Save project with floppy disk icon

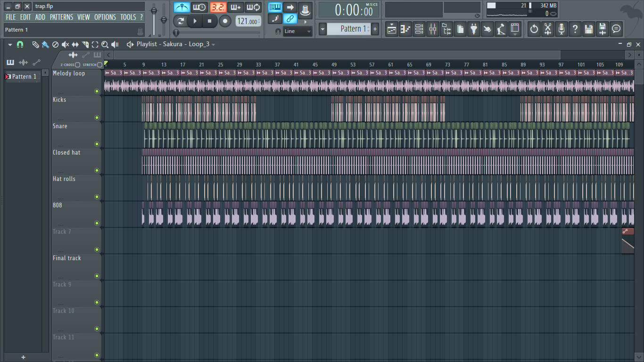click(x=588, y=29)
